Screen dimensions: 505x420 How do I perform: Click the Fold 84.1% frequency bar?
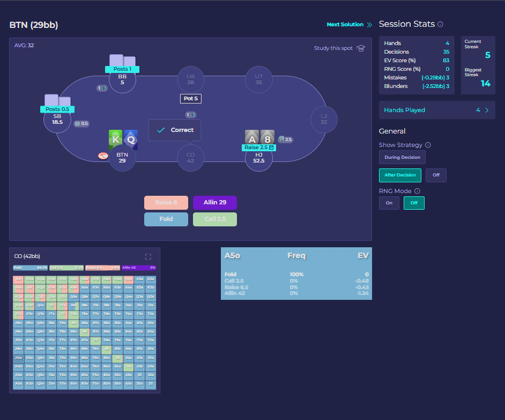pos(30,268)
